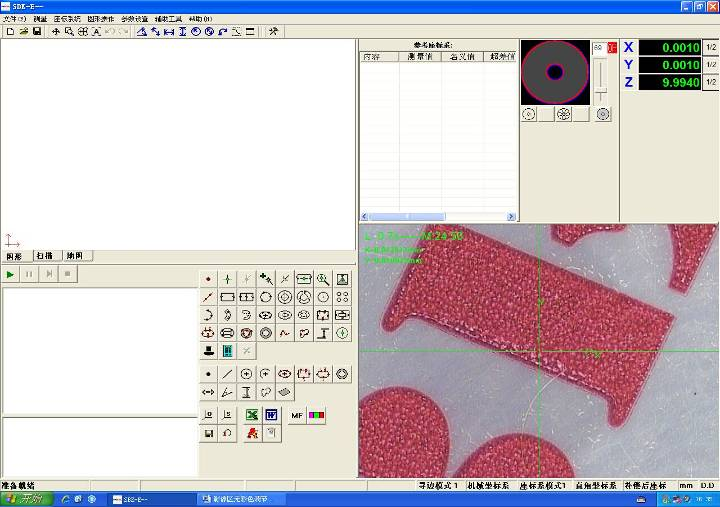Screen dimensions: 720x507
Task: Click the Open folder toolbar icon
Action: 24,31
